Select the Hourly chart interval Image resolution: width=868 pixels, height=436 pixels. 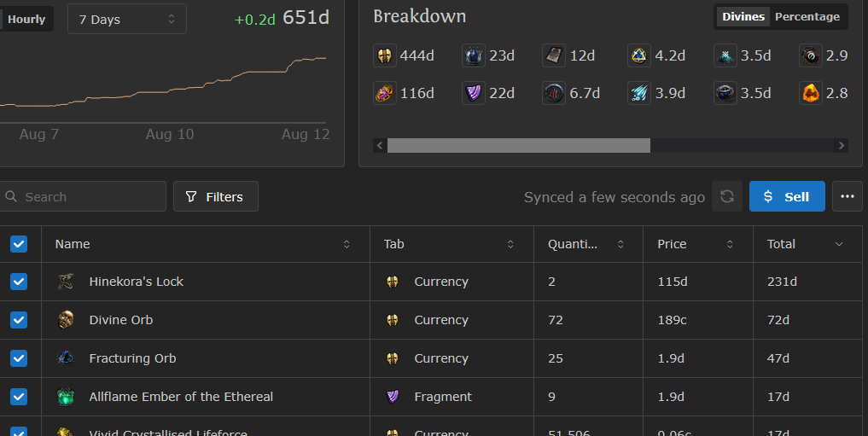click(x=26, y=20)
